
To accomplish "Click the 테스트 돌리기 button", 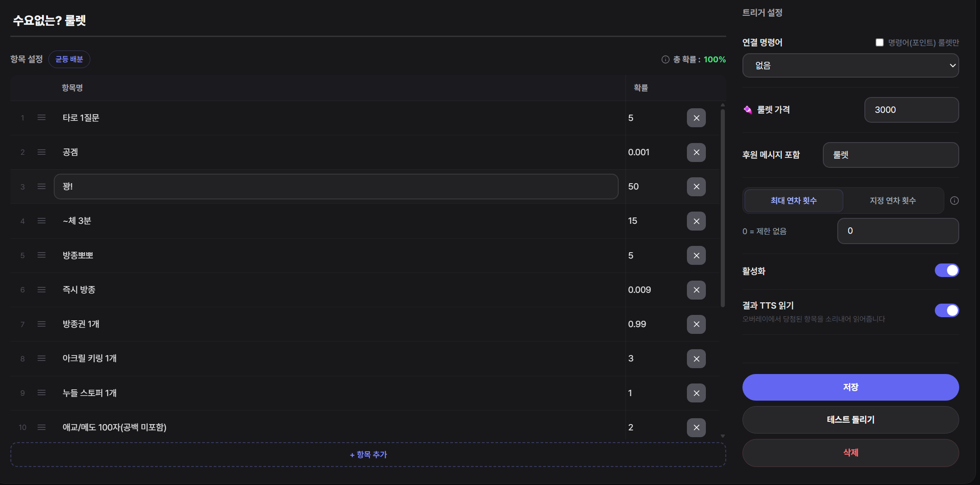I will click(x=850, y=420).
